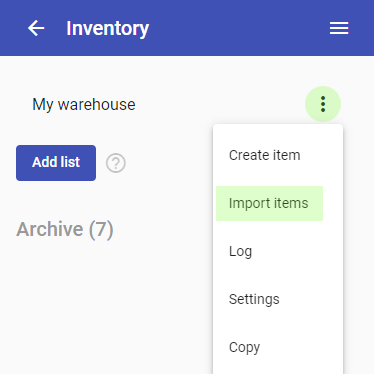Toggle the vertical dots options button
Image resolution: width=374 pixels, height=374 pixels.
323,104
